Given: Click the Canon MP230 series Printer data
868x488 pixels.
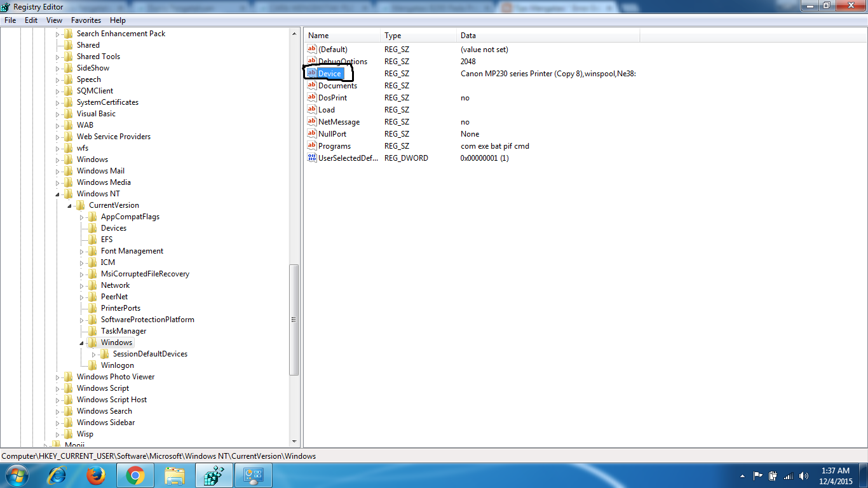Looking at the screenshot, I should pos(548,73).
